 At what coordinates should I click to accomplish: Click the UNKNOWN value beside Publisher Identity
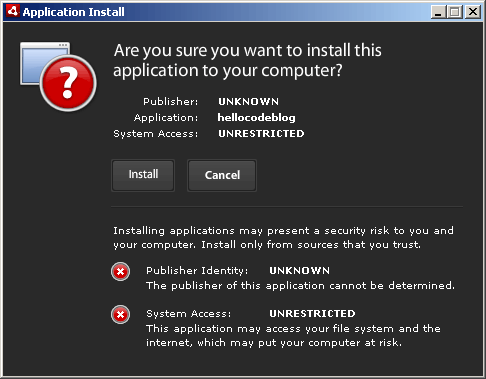click(x=300, y=271)
